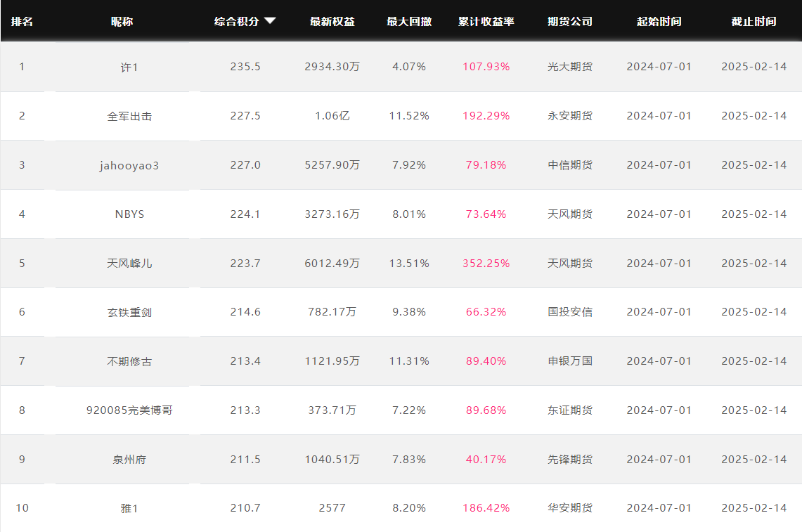Open the nickname 雅1
Viewport: 802px width, 532px height.
129,509
